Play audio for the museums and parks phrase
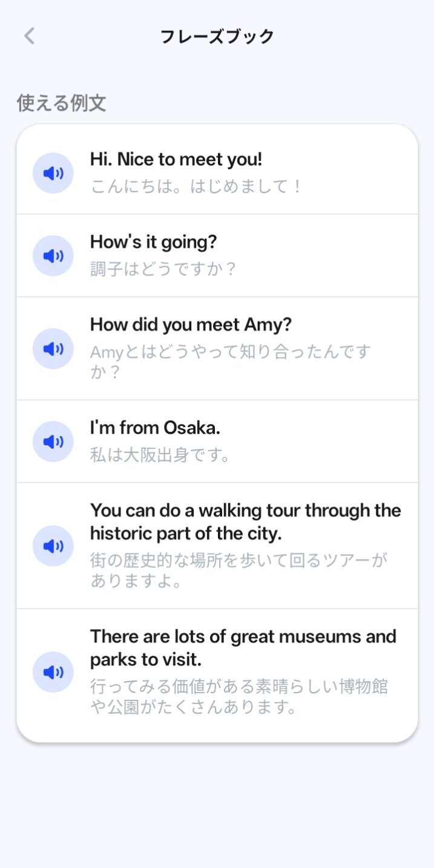The width and height of the screenshot is (434, 868). [53, 672]
